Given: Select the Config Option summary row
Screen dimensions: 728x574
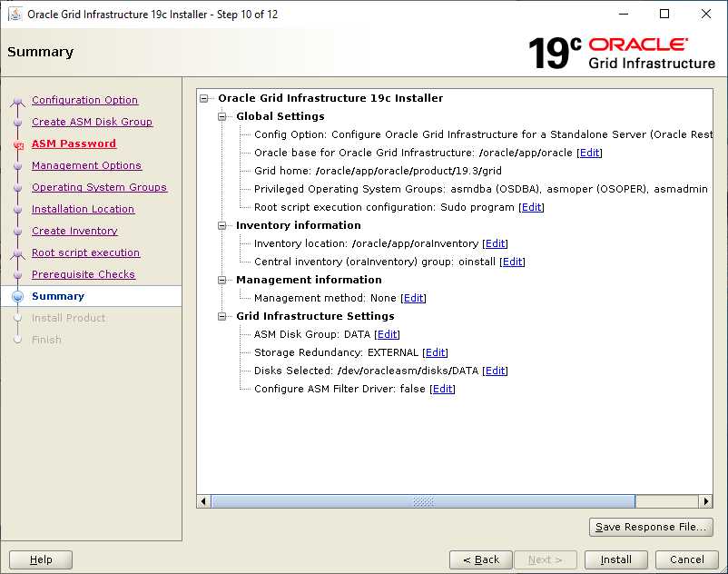Looking at the screenshot, I should (x=483, y=134).
